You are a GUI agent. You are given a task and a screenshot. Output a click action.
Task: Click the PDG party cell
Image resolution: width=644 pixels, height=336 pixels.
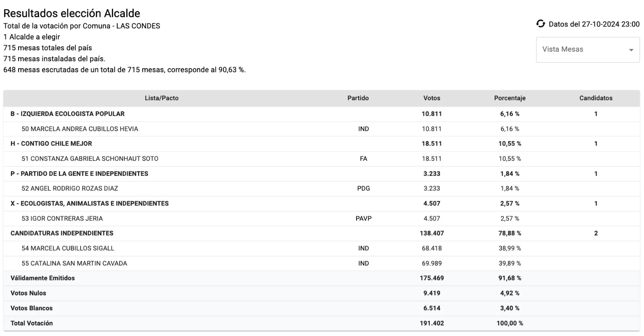point(363,188)
